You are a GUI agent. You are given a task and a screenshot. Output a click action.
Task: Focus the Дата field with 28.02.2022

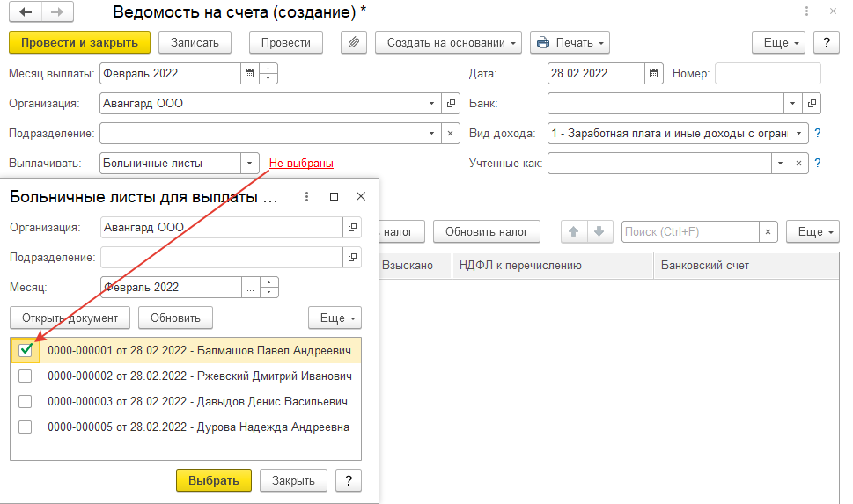point(596,73)
